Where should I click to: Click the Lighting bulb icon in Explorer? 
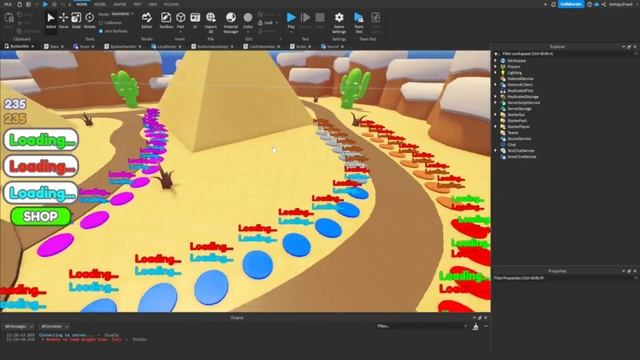pos(503,72)
